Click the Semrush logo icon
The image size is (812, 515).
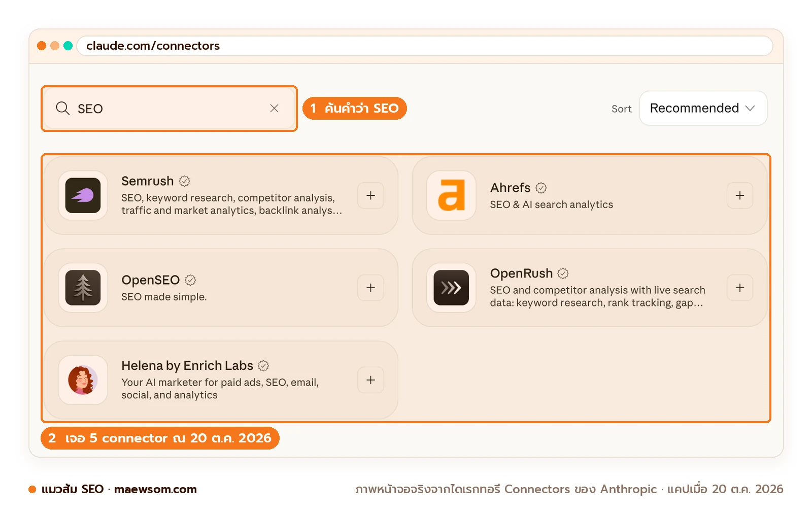[83, 195]
